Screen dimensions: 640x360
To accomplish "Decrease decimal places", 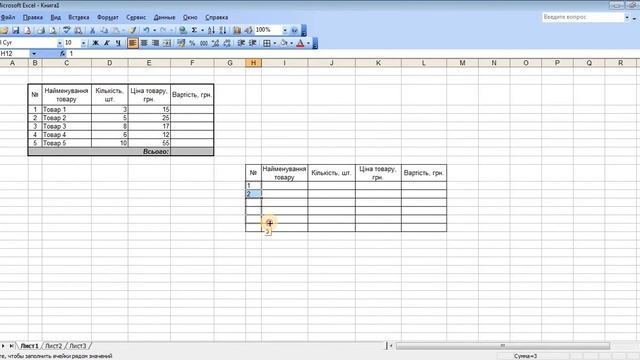I will pos(227,43).
